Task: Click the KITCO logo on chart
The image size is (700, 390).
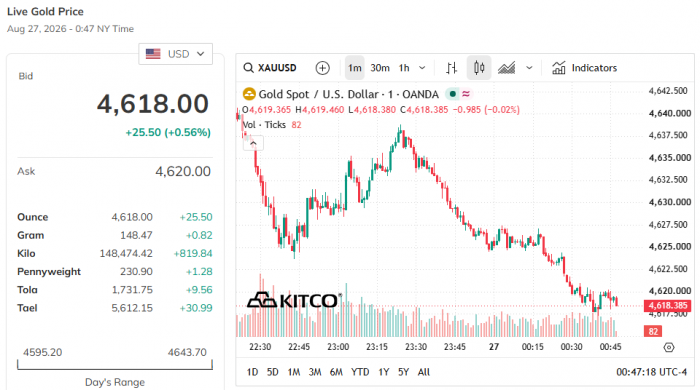Action: (294, 300)
